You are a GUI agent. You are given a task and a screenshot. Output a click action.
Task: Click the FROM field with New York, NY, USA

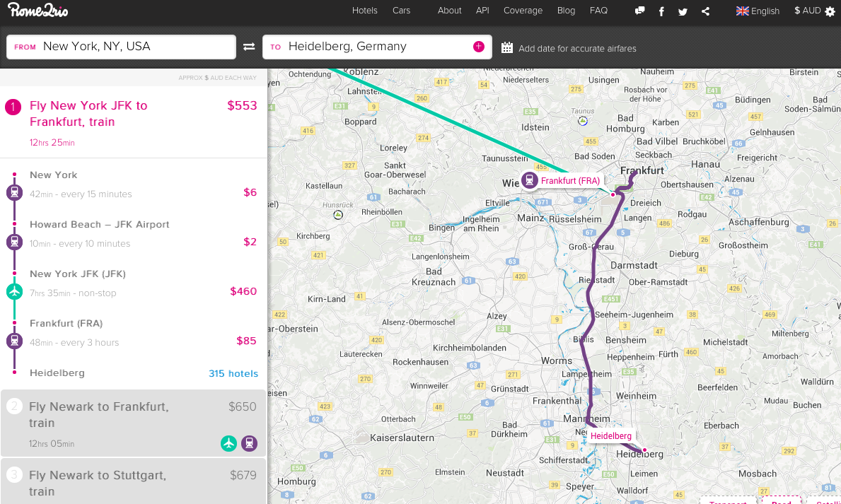[x=121, y=47]
